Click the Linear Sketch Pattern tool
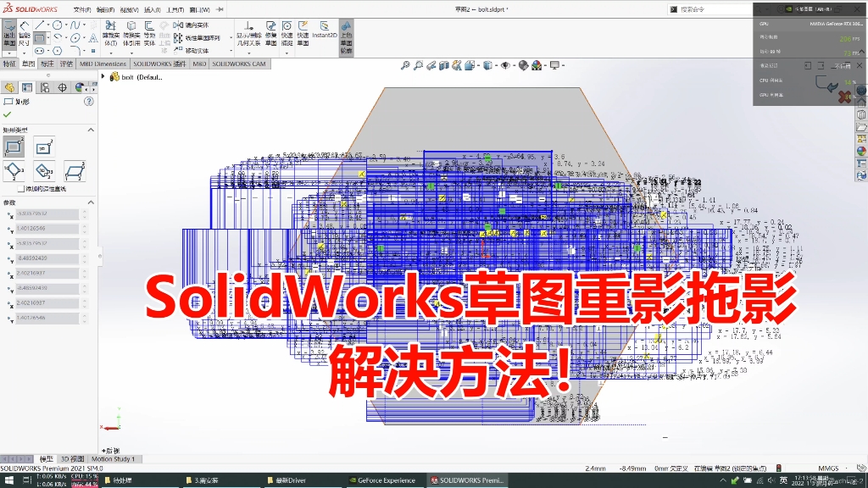 [x=197, y=38]
